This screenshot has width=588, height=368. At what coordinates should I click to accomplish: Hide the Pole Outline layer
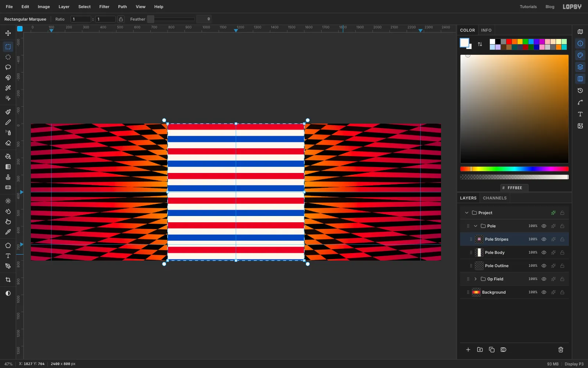(544, 266)
